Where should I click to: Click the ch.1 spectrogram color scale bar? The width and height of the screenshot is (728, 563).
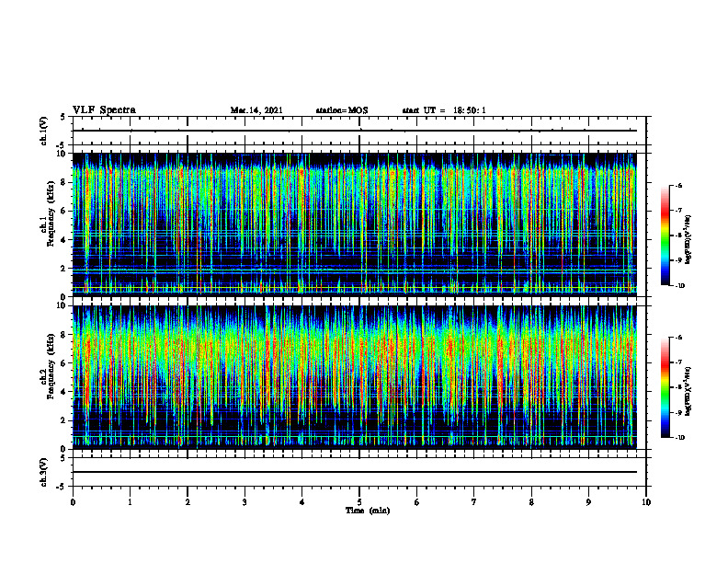point(665,236)
